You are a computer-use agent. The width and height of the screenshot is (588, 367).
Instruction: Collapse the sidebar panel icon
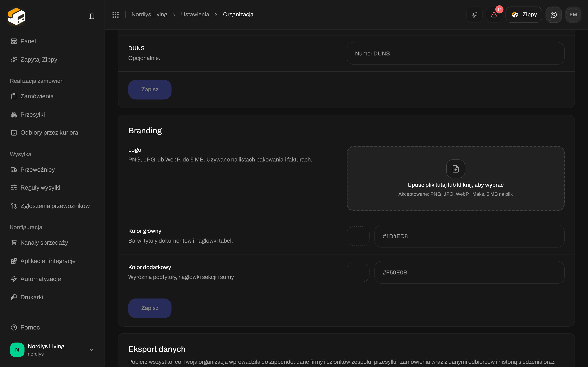click(91, 16)
